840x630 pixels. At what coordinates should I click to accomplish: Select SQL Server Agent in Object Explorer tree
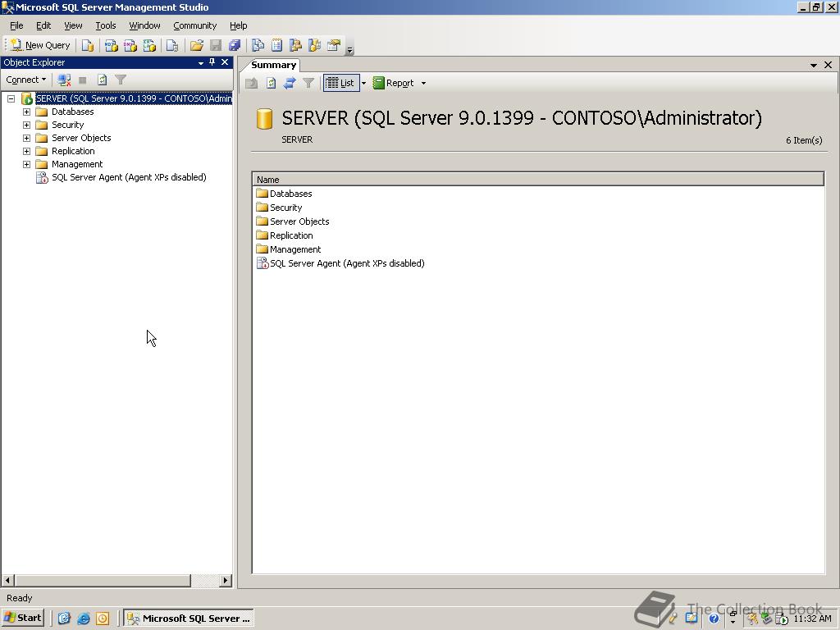point(129,177)
